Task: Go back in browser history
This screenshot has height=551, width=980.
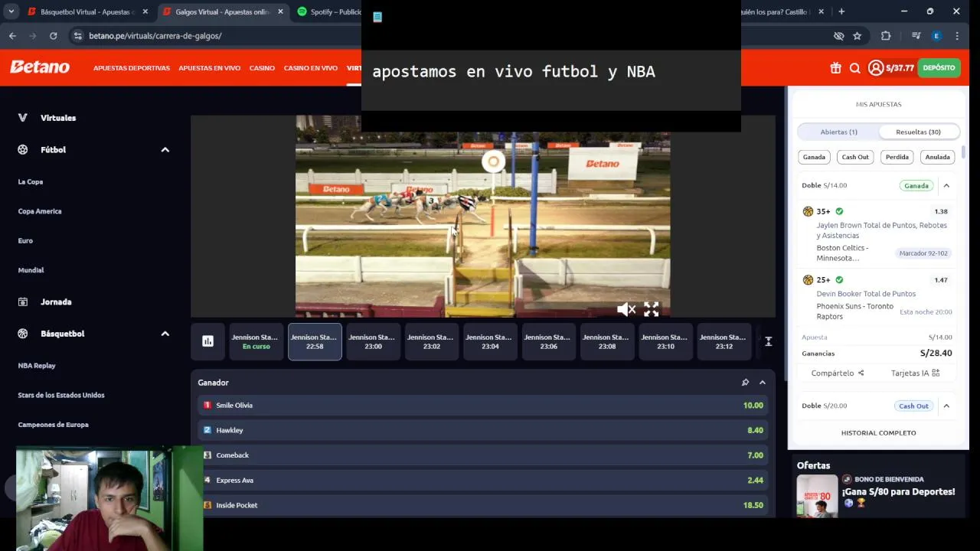Action: click(x=12, y=36)
